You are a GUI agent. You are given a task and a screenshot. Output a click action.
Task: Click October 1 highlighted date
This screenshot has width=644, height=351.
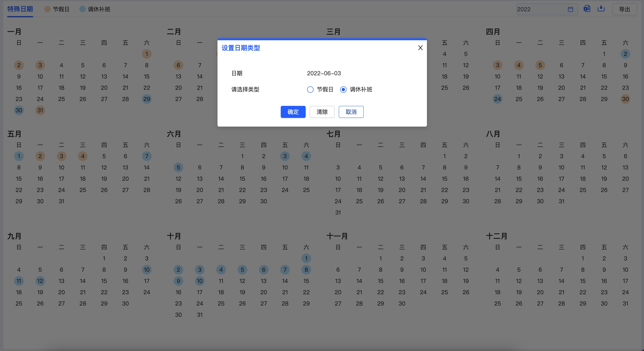(306, 258)
